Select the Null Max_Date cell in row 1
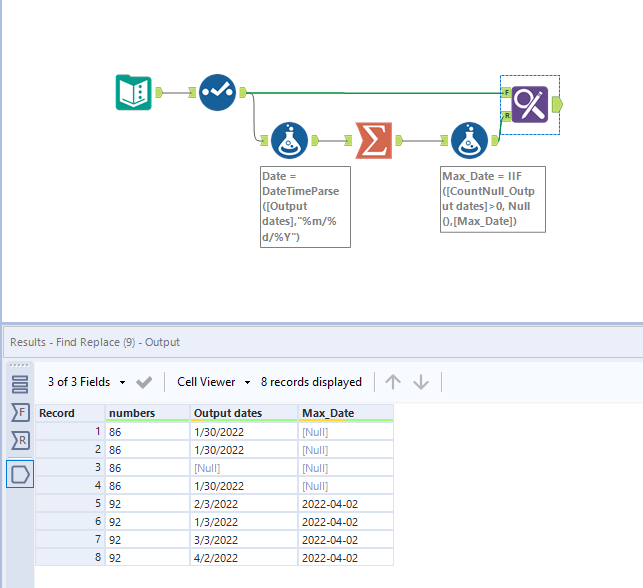 coord(346,432)
